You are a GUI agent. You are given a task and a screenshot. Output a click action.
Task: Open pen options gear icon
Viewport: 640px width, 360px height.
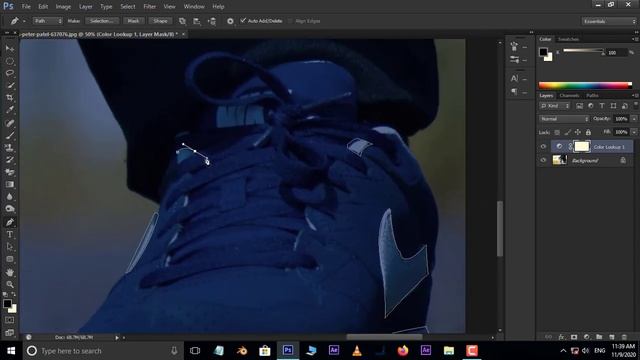(x=230, y=21)
